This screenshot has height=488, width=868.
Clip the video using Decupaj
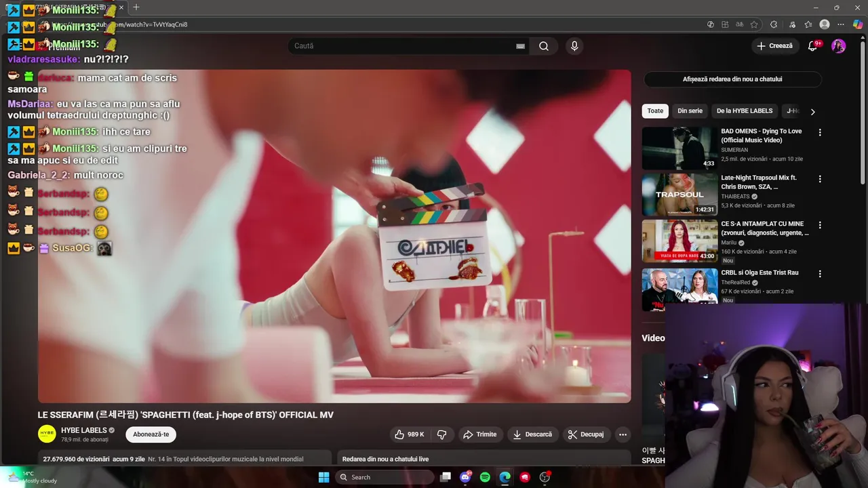coord(586,434)
